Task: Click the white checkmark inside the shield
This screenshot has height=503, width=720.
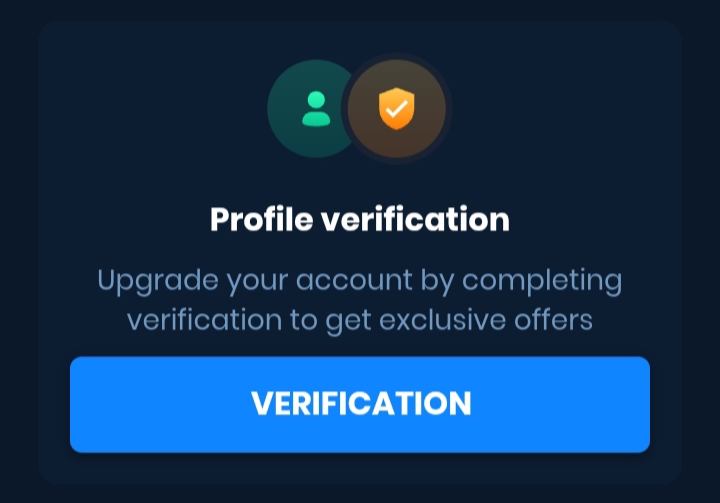Action: click(x=396, y=110)
